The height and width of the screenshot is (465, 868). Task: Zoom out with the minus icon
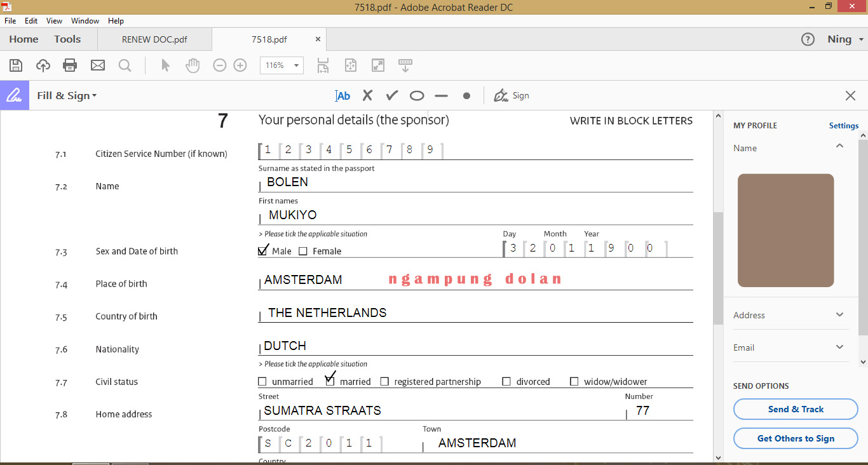220,65
